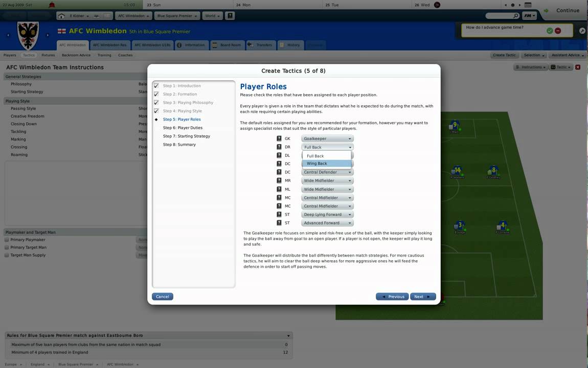Open the DR Full Back dropdown
Screen dimensions: 588x368
coord(327,147)
